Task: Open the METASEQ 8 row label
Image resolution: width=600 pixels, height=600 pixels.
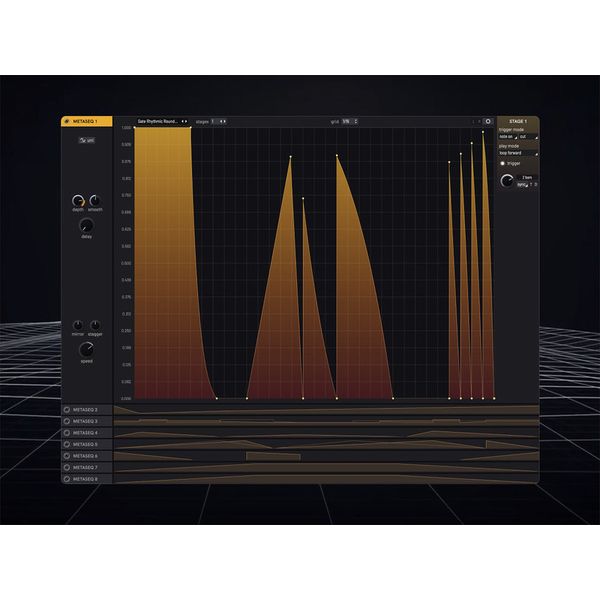Action: coord(85,479)
